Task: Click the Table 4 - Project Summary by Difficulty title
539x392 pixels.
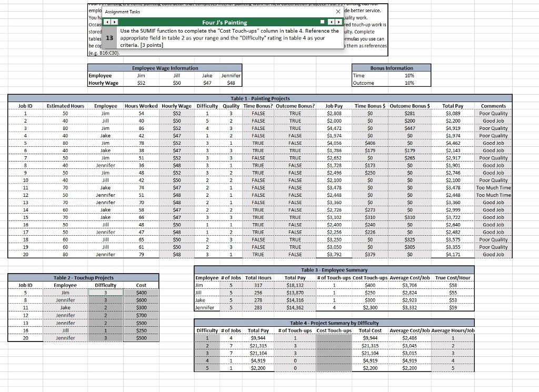Action: pyautogui.click(x=334, y=323)
